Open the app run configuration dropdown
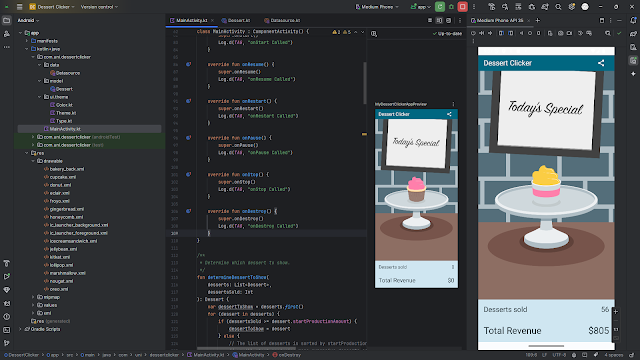This screenshot has width=640, height=360. [420, 7]
